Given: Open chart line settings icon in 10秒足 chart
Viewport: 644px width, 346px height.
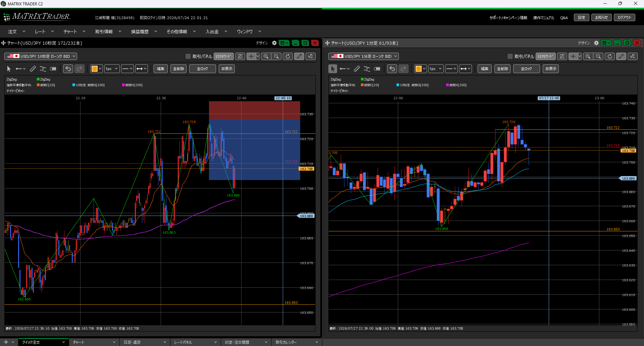Looking at the screenshot, I should (240, 56).
